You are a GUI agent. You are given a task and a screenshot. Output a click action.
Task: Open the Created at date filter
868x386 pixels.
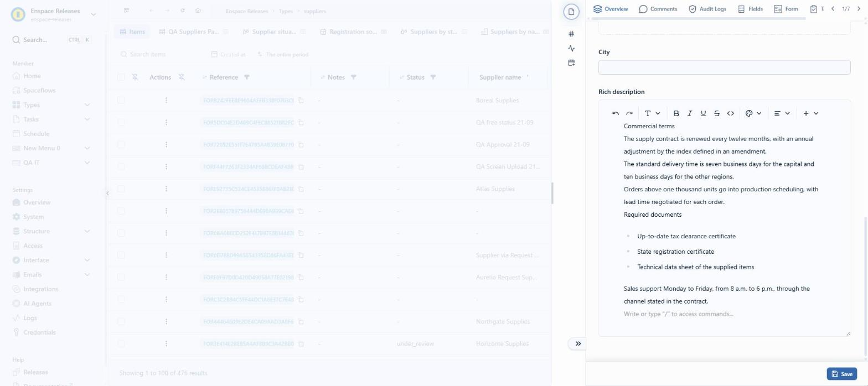click(229, 55)
